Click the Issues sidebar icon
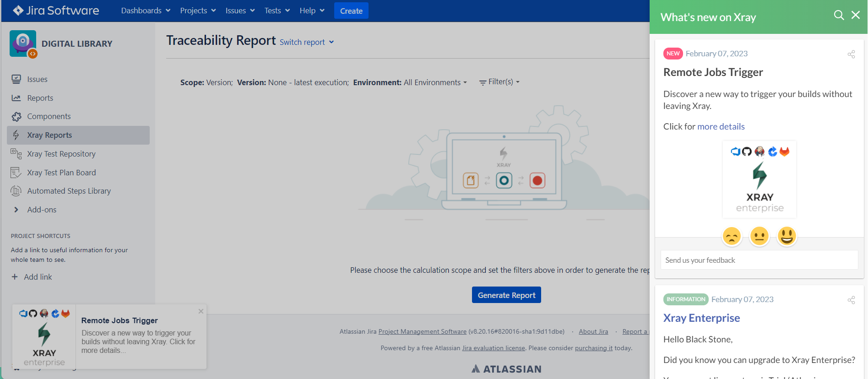This screenshot has width=868, height=379. (16, 79)
